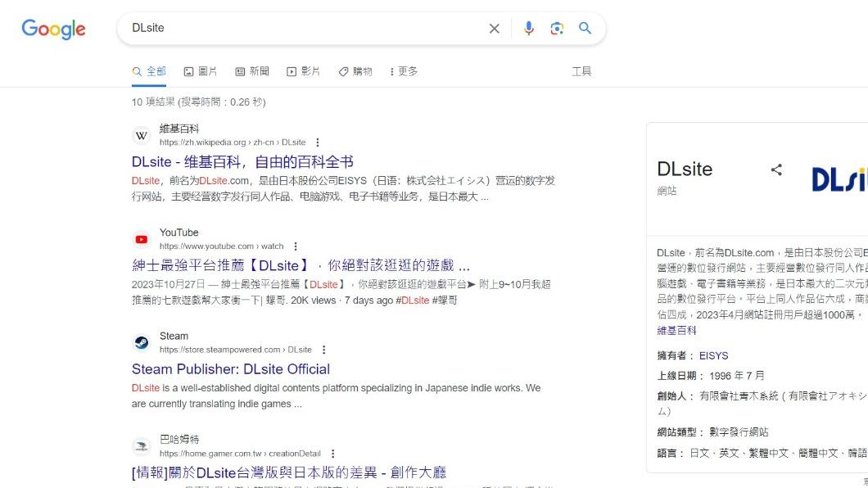Click the Steam favicon in third result
868x488 pixels.
pos(142,343)
